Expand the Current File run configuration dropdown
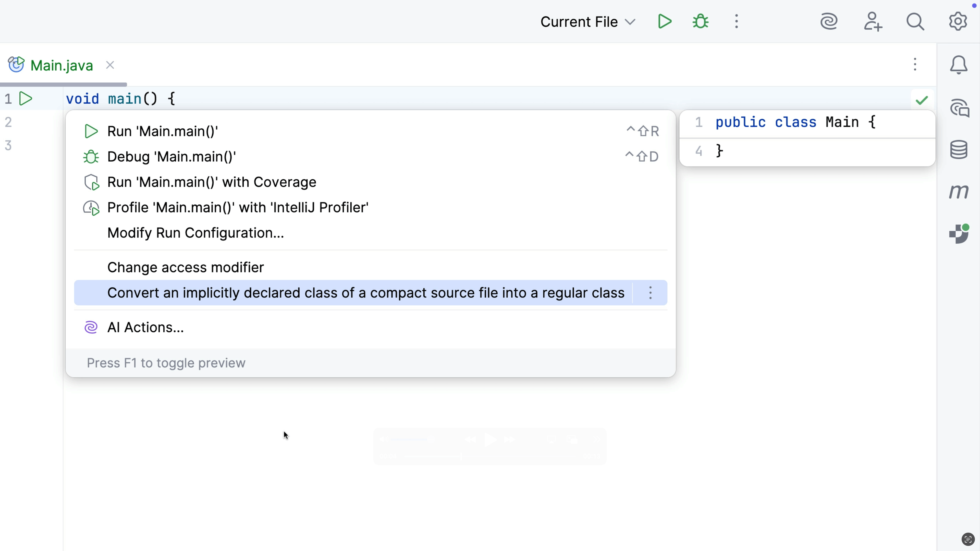This screenshot has width=980, height=551. 588,22
